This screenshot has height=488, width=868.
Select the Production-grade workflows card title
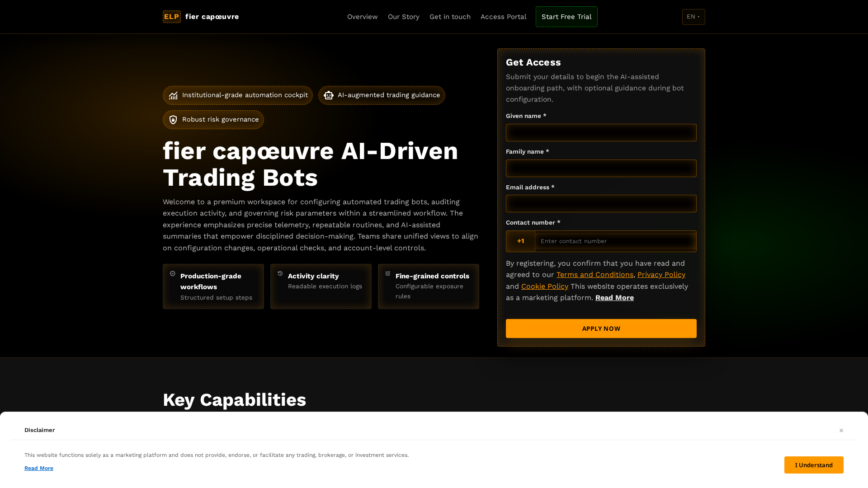pos(211,282)
